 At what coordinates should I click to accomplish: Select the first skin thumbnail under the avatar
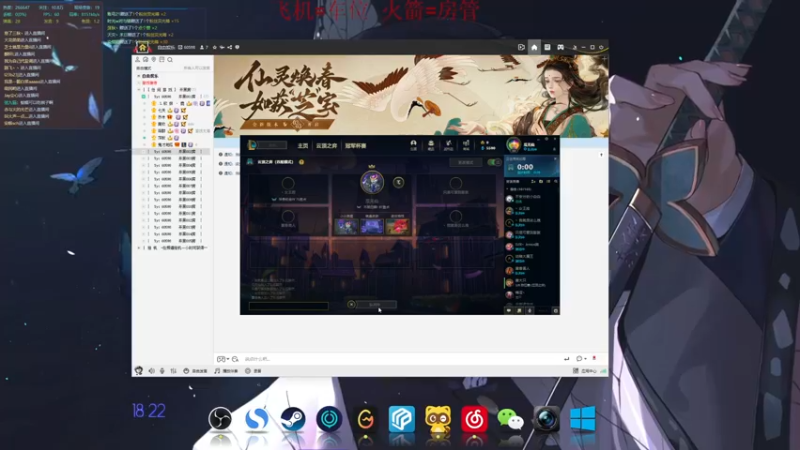[346, 226]
